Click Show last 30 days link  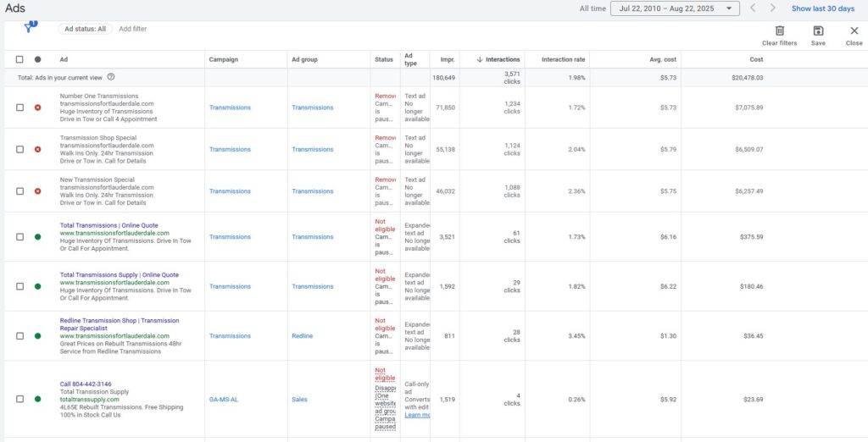coord(822,8)
